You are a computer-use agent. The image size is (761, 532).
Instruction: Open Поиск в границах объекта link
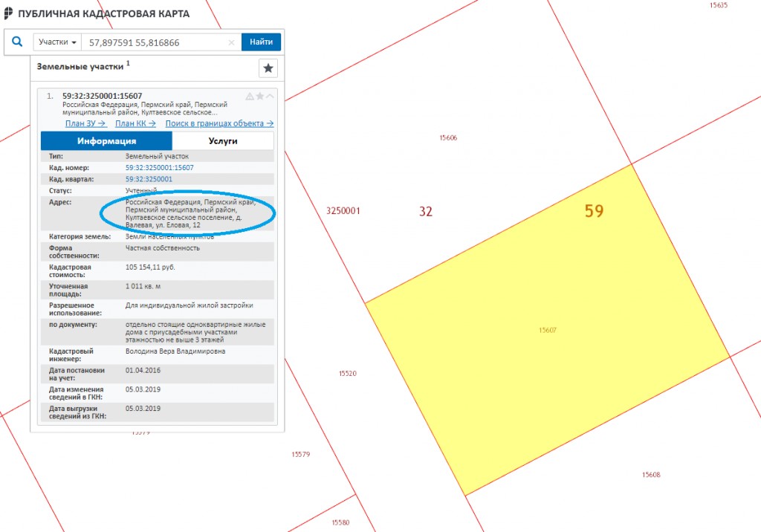[219, 123]
